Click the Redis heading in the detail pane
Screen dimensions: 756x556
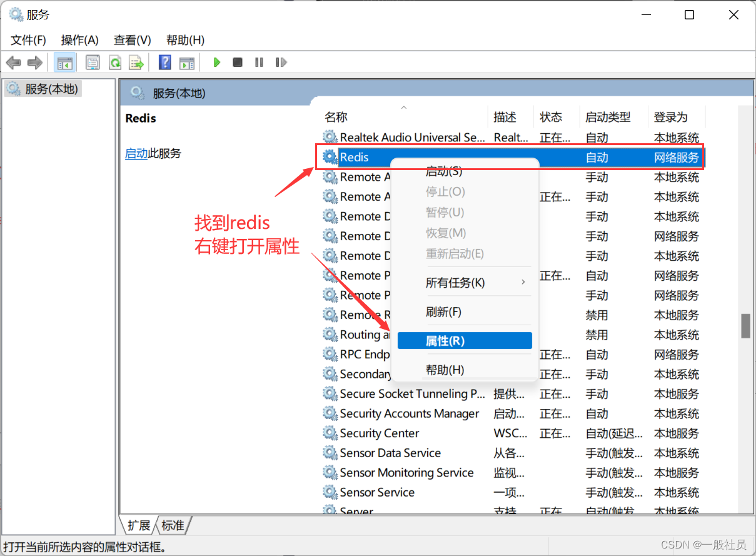(x=141, y=118)
